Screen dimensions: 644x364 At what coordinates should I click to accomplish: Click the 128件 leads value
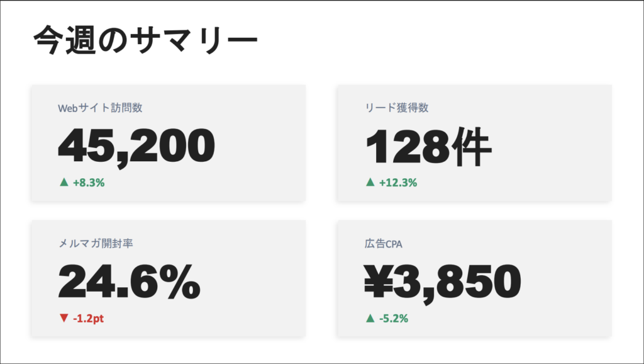(428, 145)
